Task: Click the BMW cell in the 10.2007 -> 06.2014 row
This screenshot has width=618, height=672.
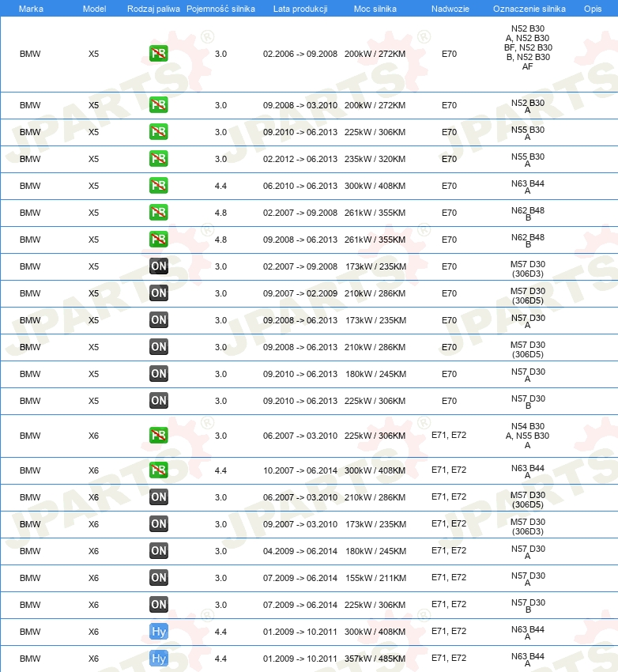Action: pos(30,470)
